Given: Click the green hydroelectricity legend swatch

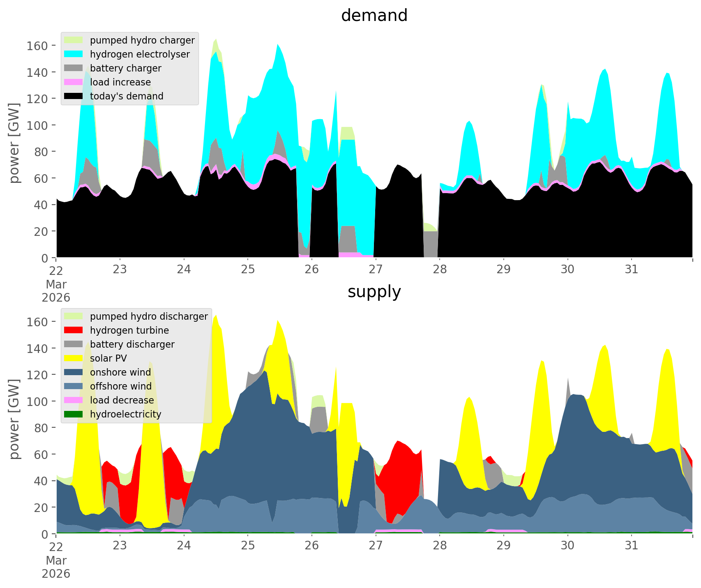Looking at the screenshot, I should click(74, 414).
